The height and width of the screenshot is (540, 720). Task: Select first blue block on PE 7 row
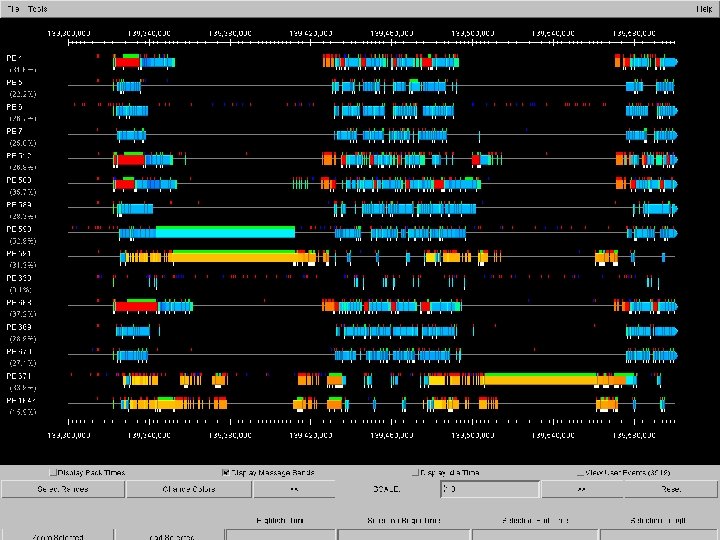(x=131, y=135)
